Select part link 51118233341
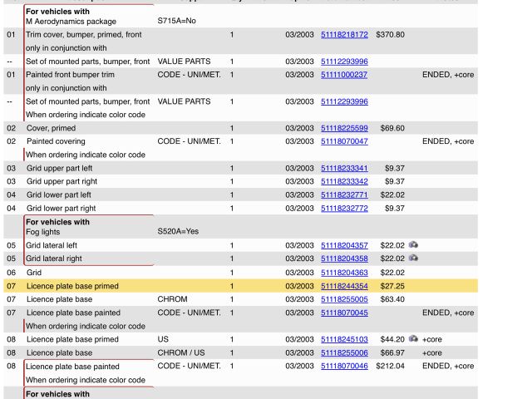Screen dimensions: 532x399 coord(344,168)
